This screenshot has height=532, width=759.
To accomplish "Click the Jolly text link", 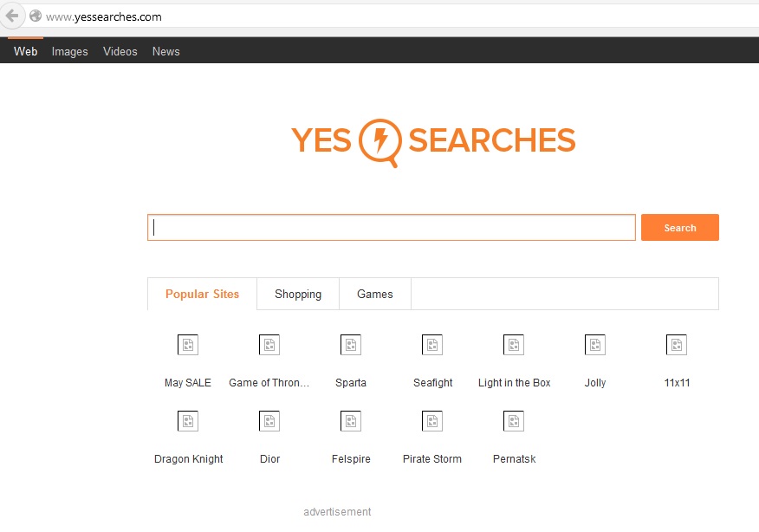I will (595, 383).
